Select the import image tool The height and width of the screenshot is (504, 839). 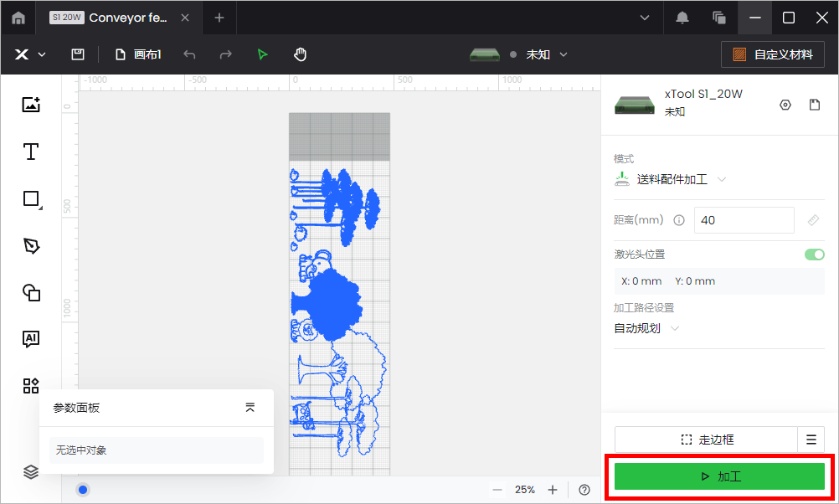[31, 105]
